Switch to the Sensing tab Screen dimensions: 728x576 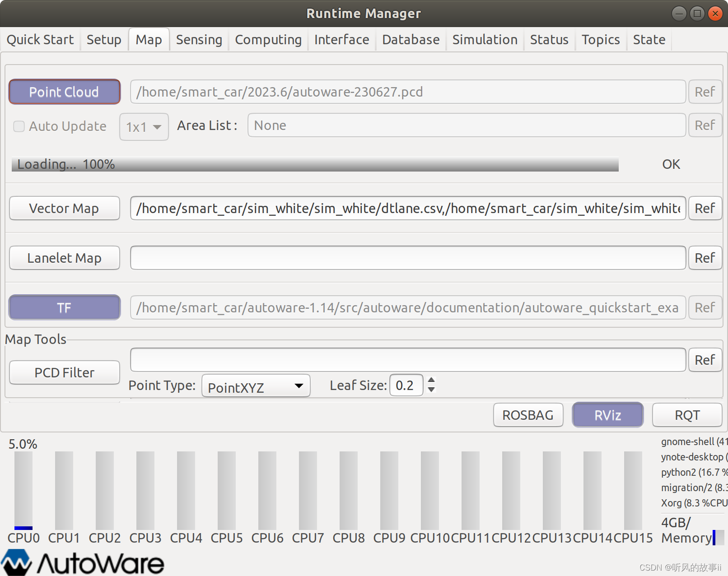pos(199,39)
